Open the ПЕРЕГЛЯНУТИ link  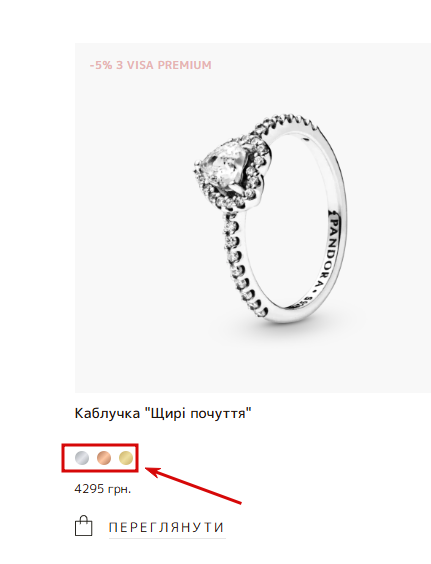coord(167,528)
